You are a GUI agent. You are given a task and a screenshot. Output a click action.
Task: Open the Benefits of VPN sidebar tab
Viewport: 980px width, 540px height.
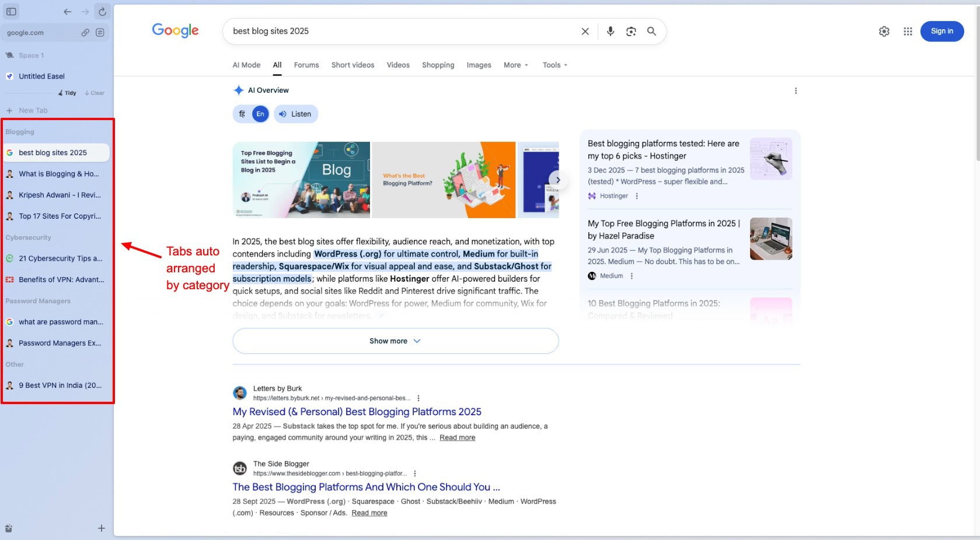(61, 280)
